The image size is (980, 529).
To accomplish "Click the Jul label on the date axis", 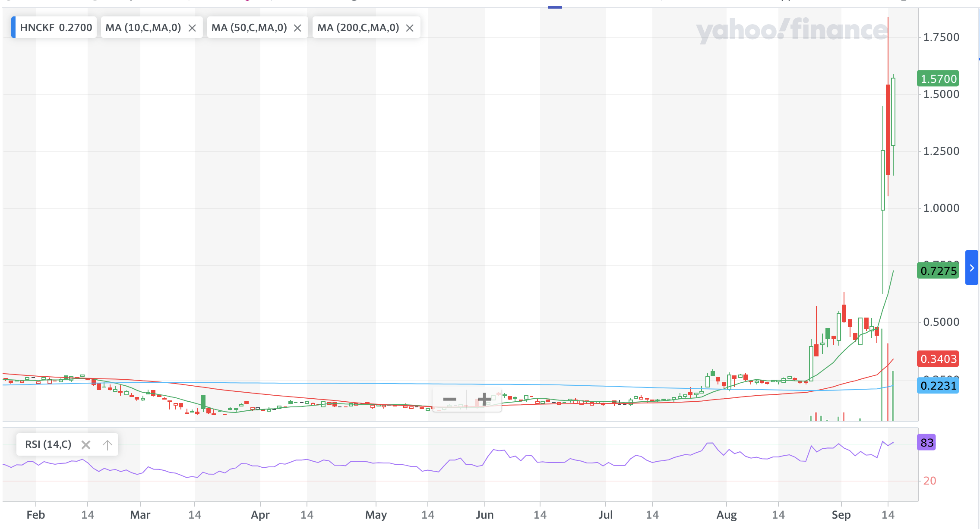I will [606, 515].
